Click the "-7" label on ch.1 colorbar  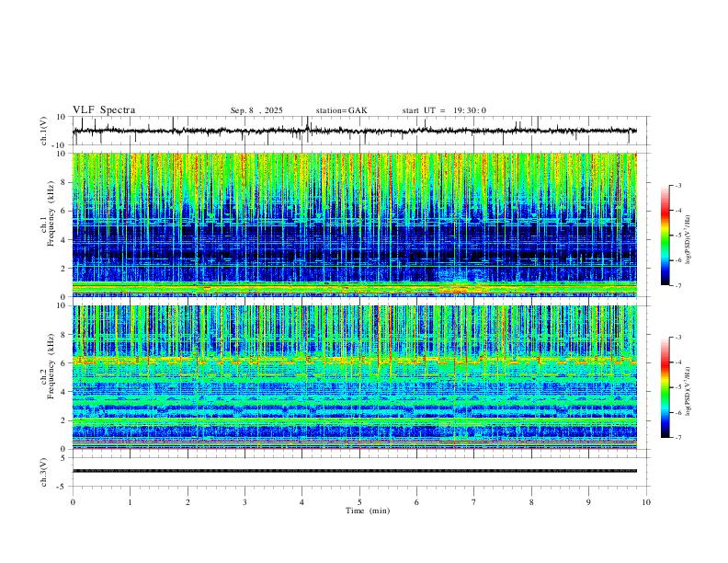(678, 286)
